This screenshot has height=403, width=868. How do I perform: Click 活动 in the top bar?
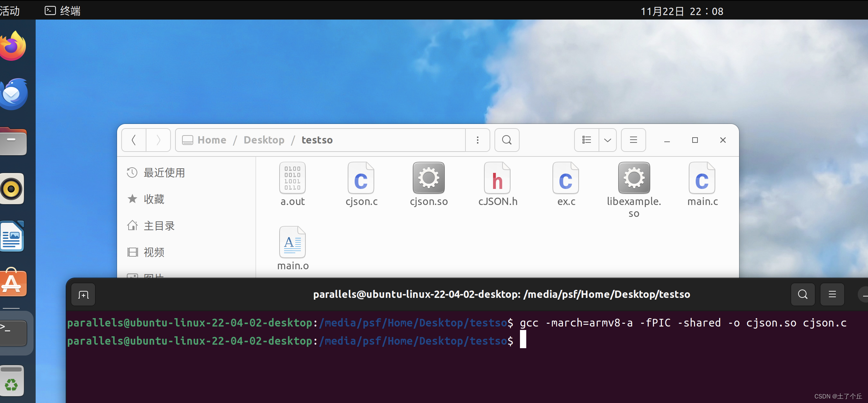pos(10,11)
